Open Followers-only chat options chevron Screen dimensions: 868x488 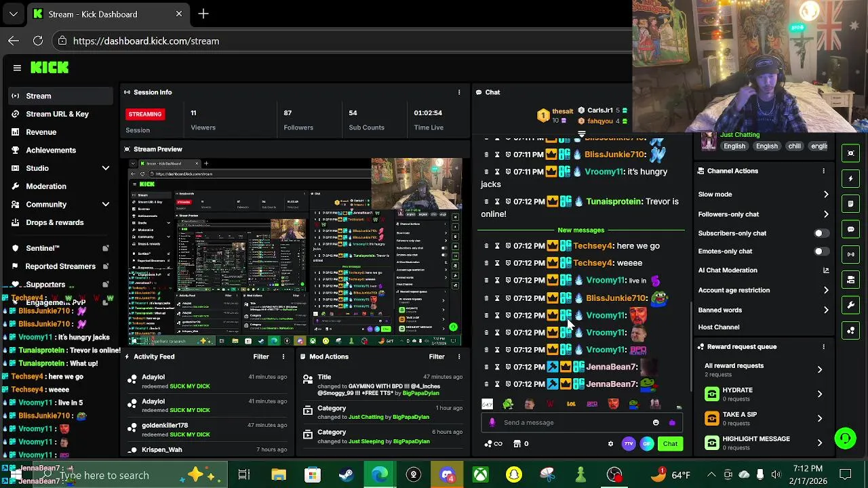826,214
